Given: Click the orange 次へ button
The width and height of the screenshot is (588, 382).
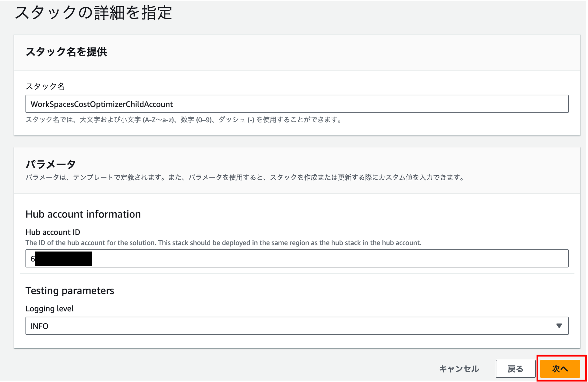Looking at the screenshot, I should point(560,369).
